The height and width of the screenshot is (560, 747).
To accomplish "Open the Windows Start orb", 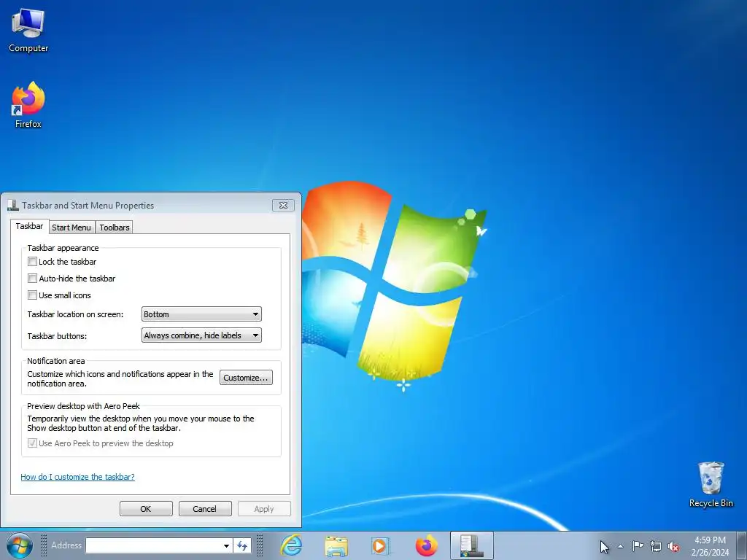I will coord(20,545).
